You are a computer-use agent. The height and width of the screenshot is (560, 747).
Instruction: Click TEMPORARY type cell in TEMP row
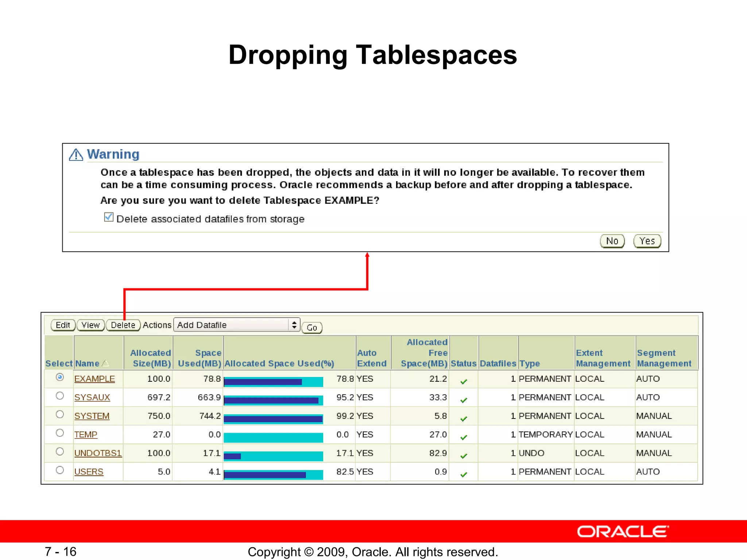pyautogui.click(x=545, y=435)
